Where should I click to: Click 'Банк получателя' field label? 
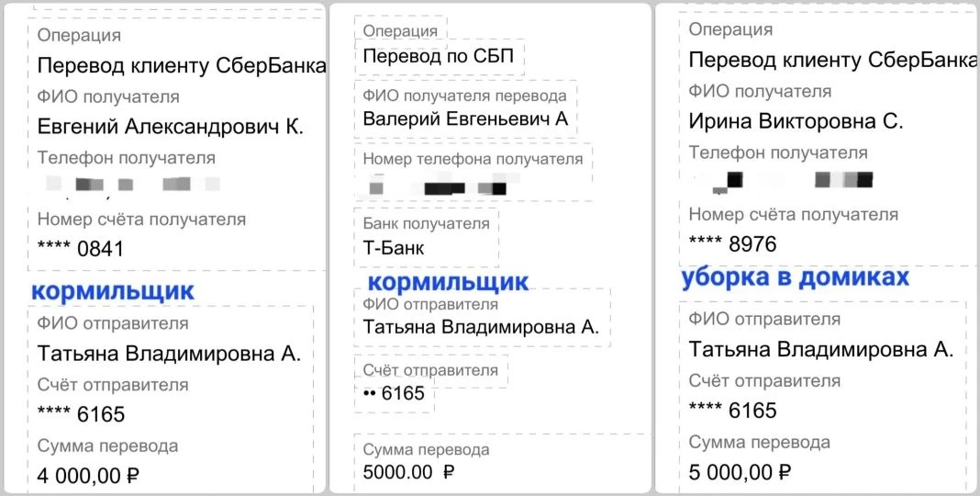click(426, 223)
